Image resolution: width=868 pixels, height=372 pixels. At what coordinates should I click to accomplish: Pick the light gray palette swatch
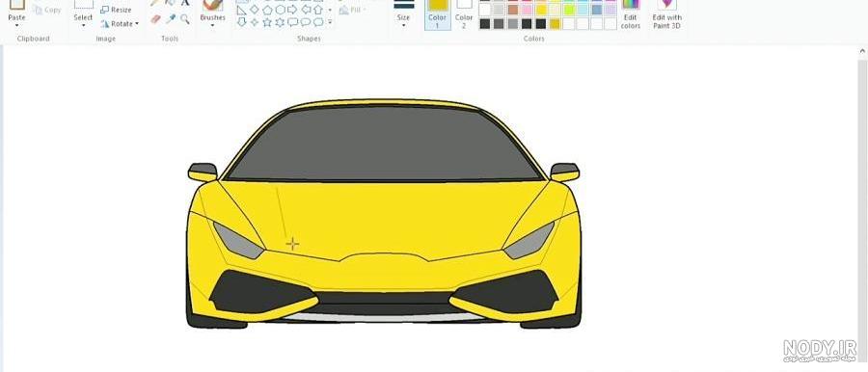499,10
